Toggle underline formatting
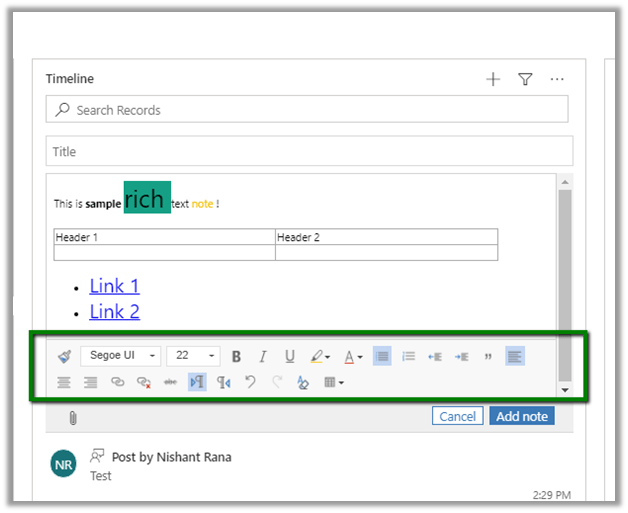 (x=290, y=356)
